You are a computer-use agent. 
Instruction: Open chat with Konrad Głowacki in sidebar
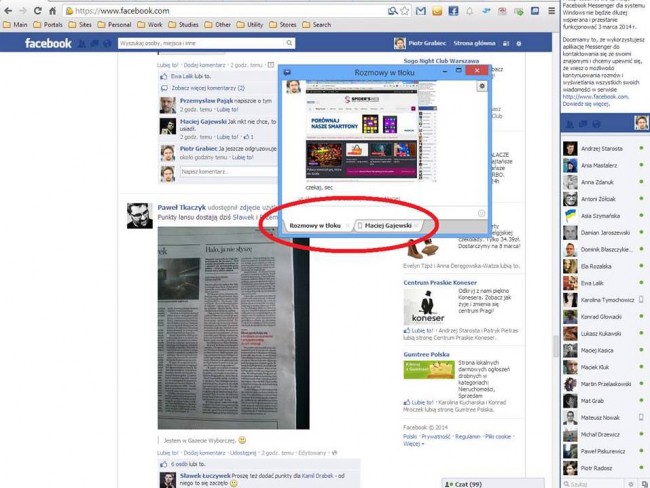603,317
